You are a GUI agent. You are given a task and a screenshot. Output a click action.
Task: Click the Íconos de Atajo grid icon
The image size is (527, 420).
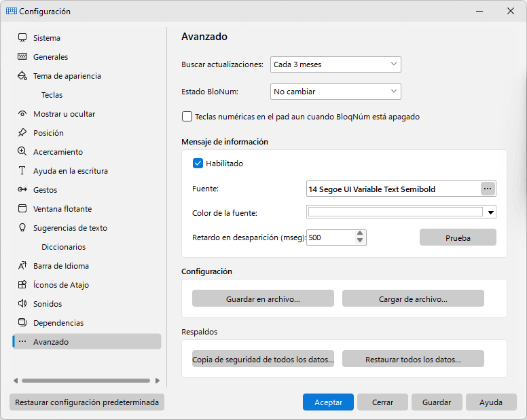pos(22,285)
